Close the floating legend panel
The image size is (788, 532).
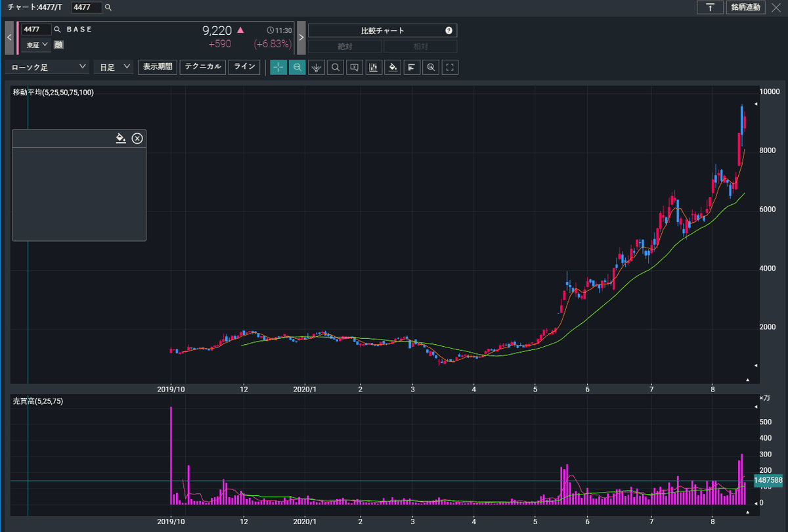click(137, 138)
